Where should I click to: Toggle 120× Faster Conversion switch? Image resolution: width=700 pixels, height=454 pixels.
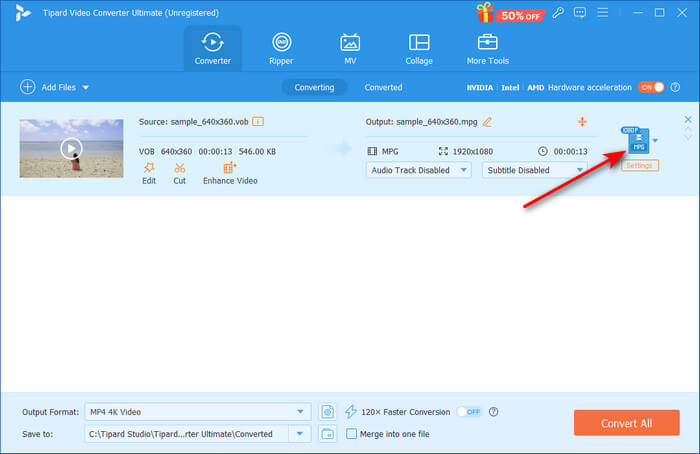click(x=469, y=412)
